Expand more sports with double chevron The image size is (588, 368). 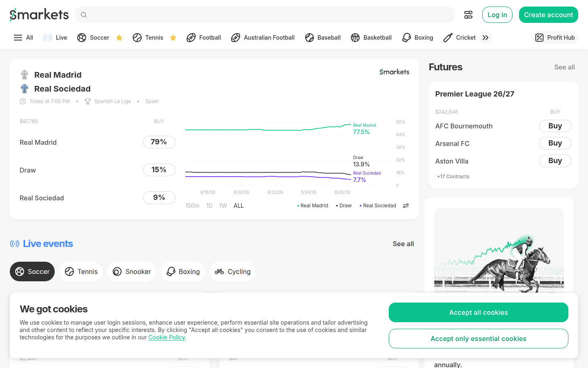pyautogui.click(x=486, y=38)
